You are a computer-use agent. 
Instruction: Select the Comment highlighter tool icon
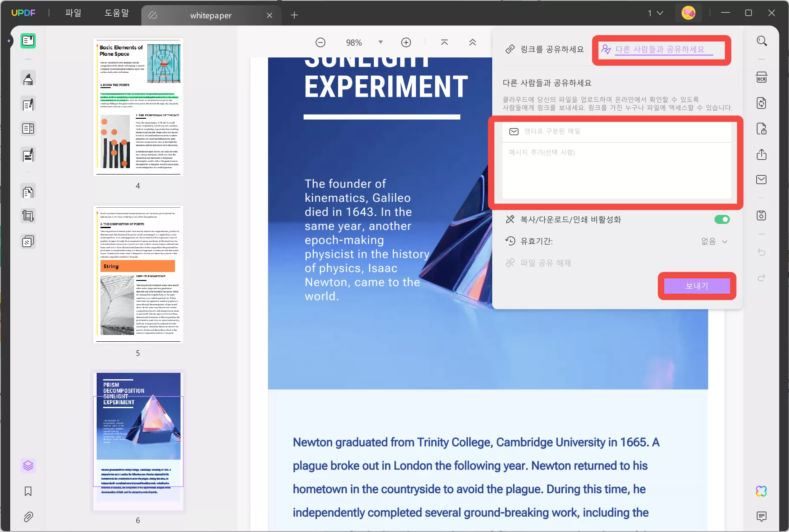click(x=28, y=79)
